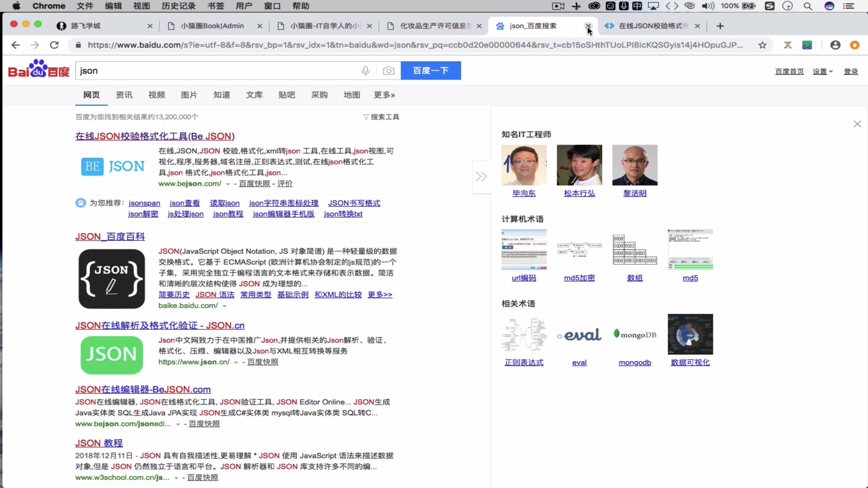Image resolution: width=868 pixels, height=488 pixels.
Task: Bookmark this page with the star icon
Action: [762, 45]
